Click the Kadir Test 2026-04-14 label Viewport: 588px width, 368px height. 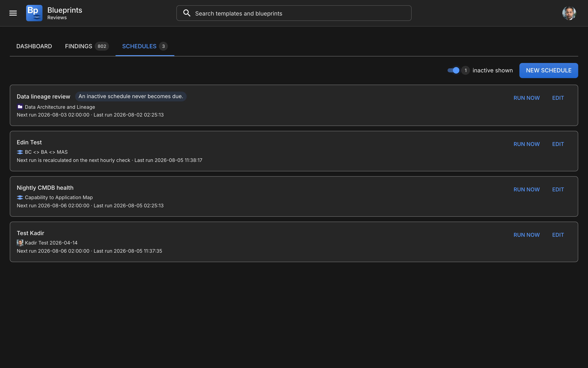pos(51,243)
